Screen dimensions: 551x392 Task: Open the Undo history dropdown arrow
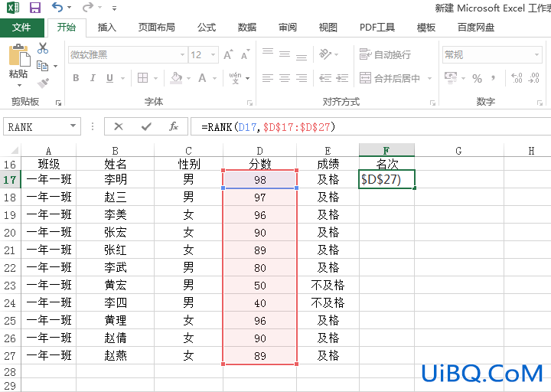[69, 8]
